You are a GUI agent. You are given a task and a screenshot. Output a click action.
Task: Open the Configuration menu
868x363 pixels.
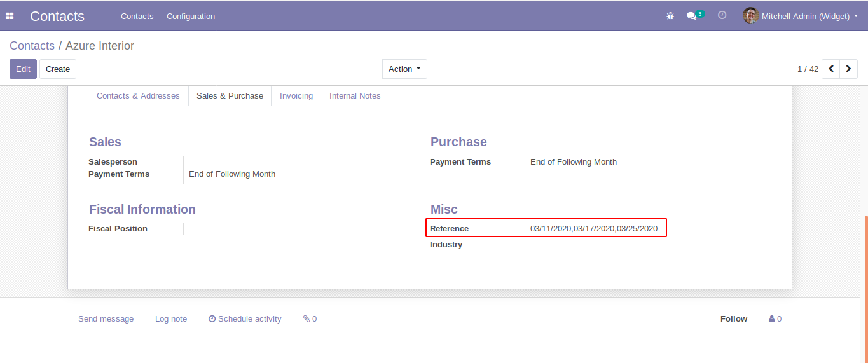click(191, 17)
